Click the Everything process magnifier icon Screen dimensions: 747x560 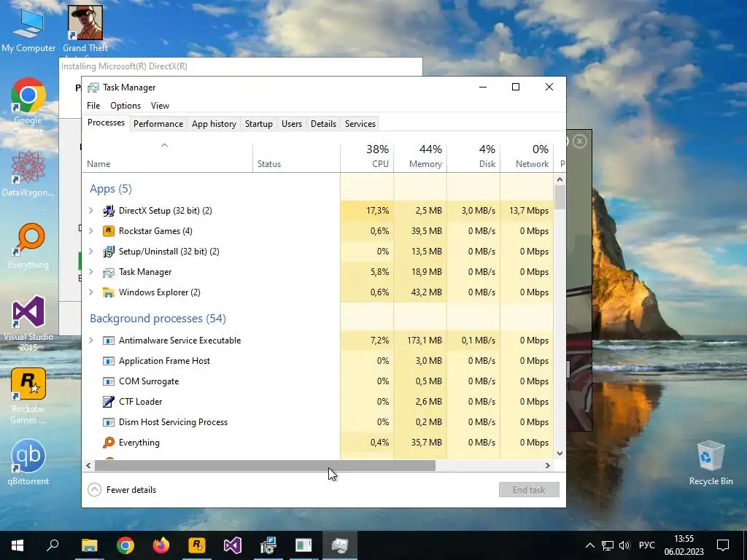(109, 443)
